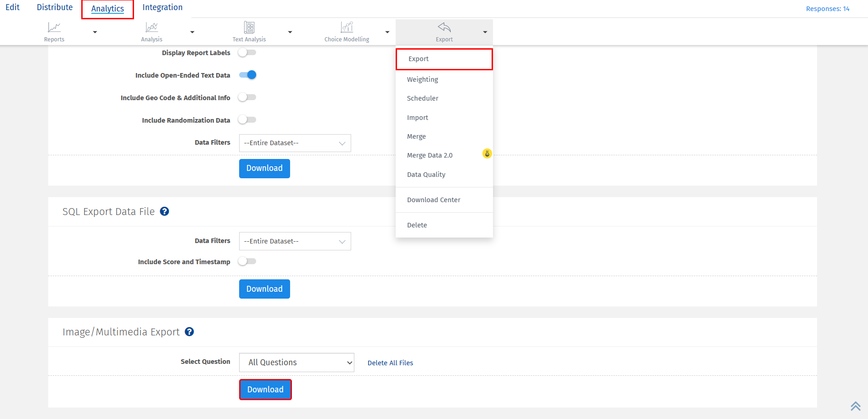This screenshot has height=419, width=868.
Task: Open the Reports chart icon
Action: 54,28
